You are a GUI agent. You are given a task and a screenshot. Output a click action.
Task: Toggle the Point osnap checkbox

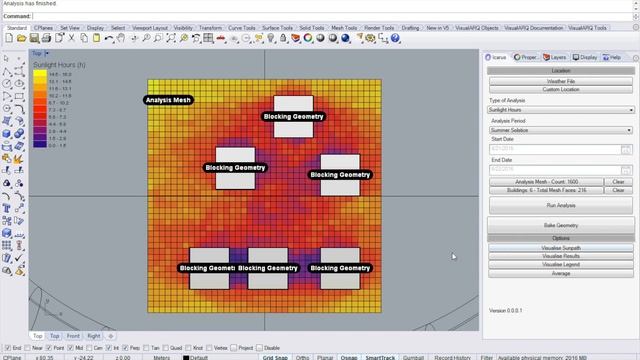tap(49, 348)
